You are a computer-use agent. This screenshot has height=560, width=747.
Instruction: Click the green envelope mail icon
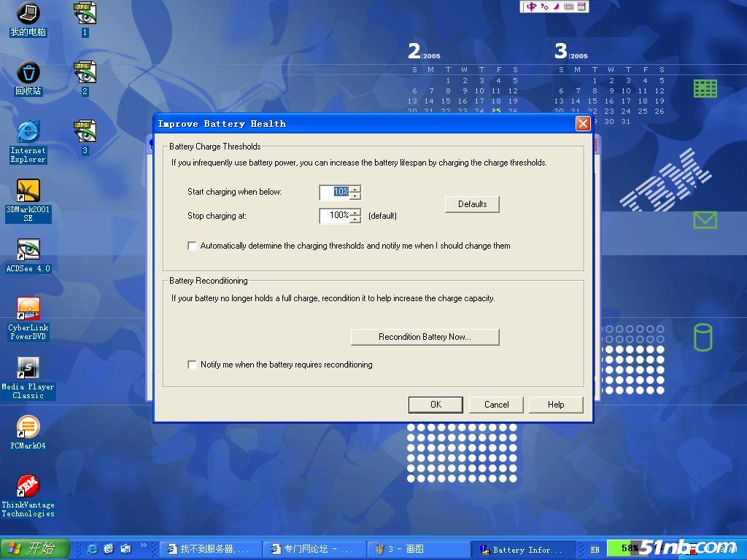[x=705, y=219]
